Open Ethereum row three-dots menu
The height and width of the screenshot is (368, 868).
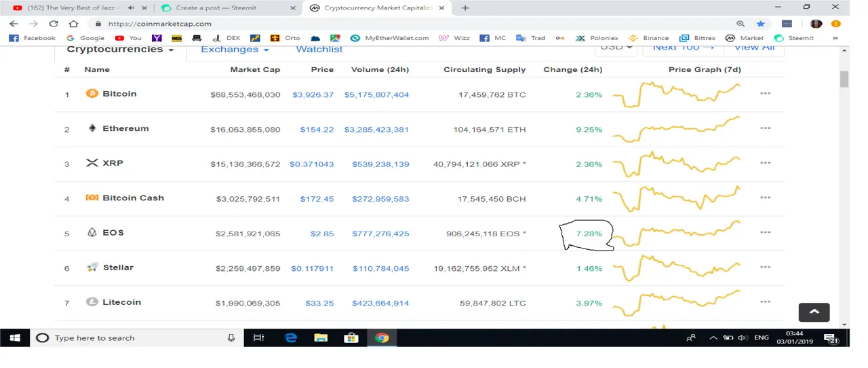[x=766, y=128]
